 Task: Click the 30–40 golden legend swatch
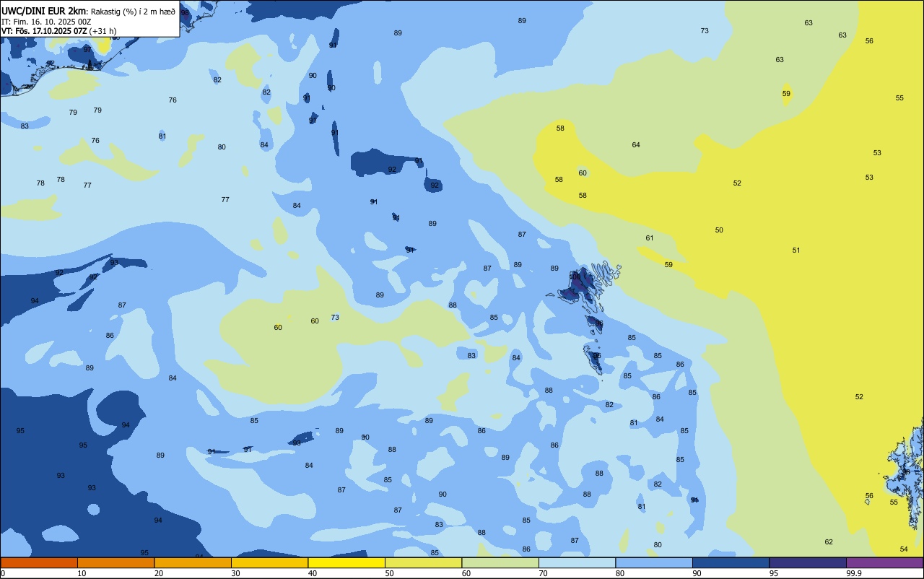[x=269, y=562]
